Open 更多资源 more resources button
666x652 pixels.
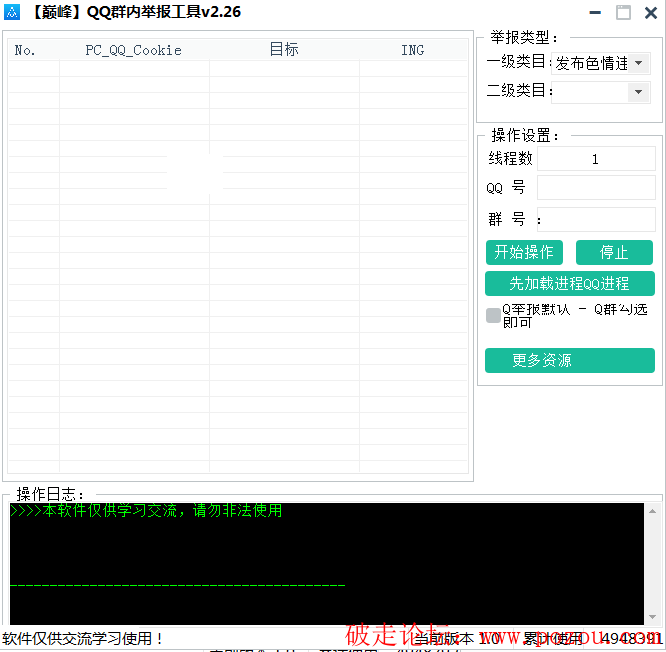tap(570, 360)
